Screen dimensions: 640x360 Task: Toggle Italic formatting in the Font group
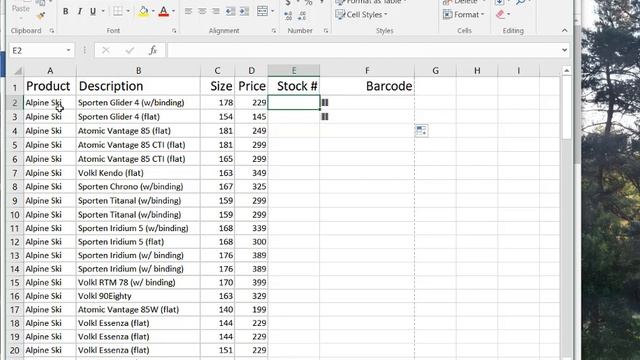[79, 12]
